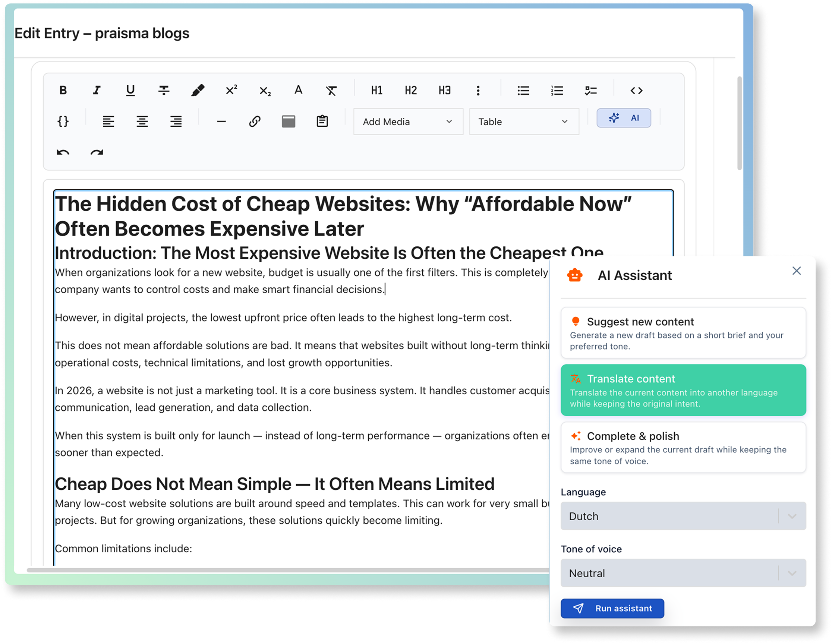832x644 pixels.
Task: Open the font color picker
Action: 298,90
